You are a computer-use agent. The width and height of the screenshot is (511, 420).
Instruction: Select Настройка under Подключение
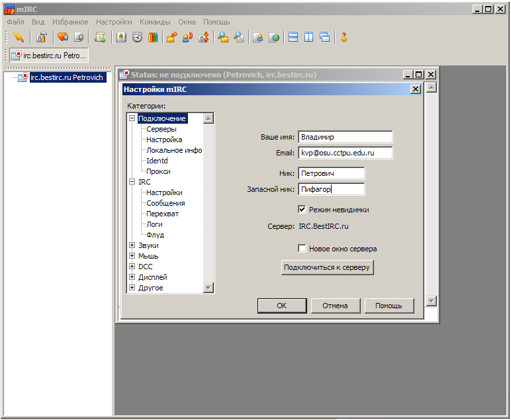(164, 140)
